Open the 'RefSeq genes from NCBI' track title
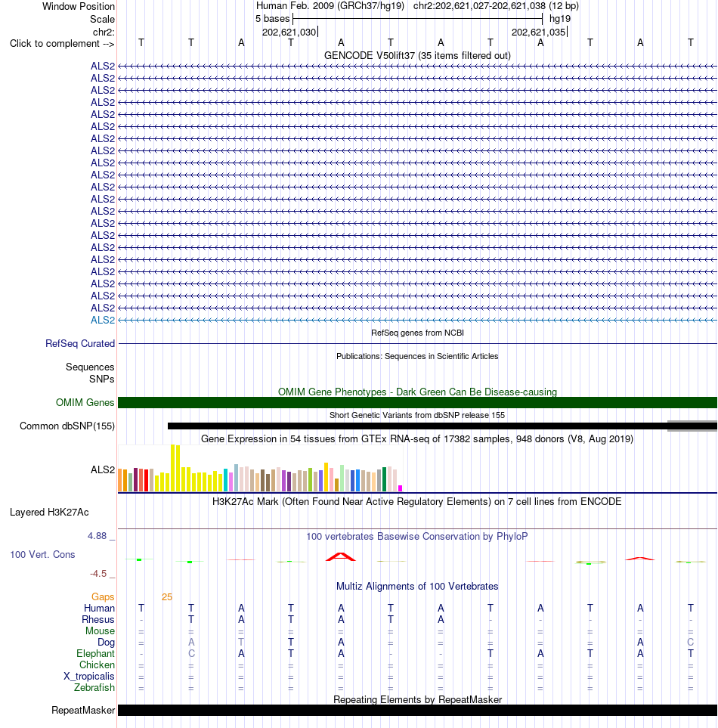The width and height of the screenshot is (718, 728). 417,333
